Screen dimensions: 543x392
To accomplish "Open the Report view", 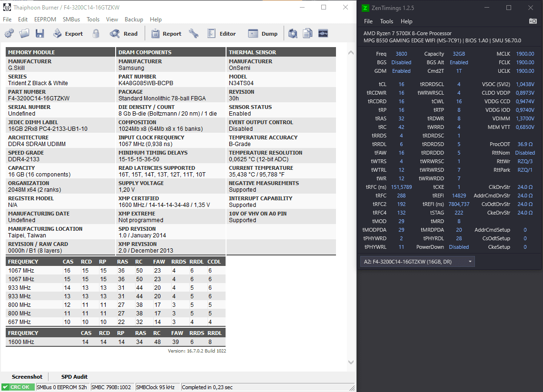I will (166, 34).
